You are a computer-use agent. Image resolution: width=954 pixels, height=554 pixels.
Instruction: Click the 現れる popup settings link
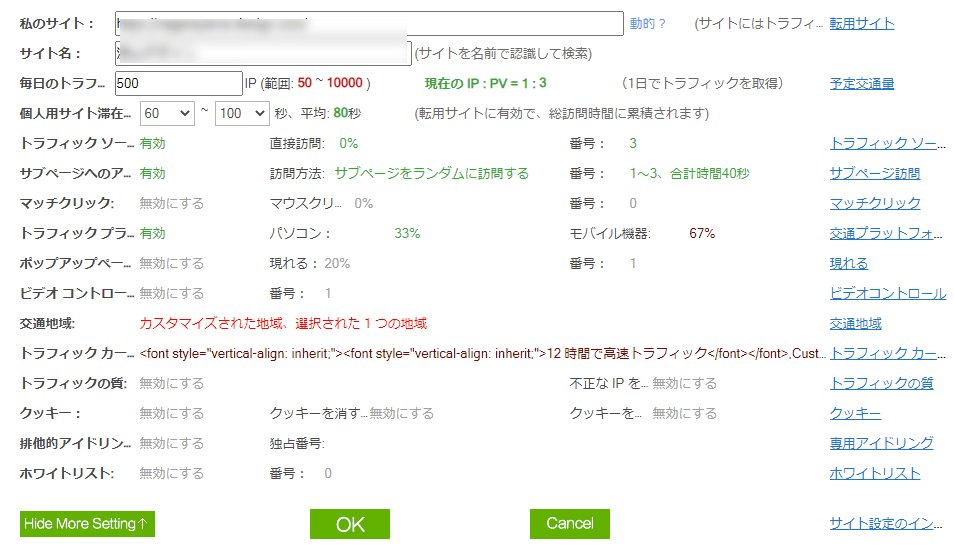pos(848,263)
